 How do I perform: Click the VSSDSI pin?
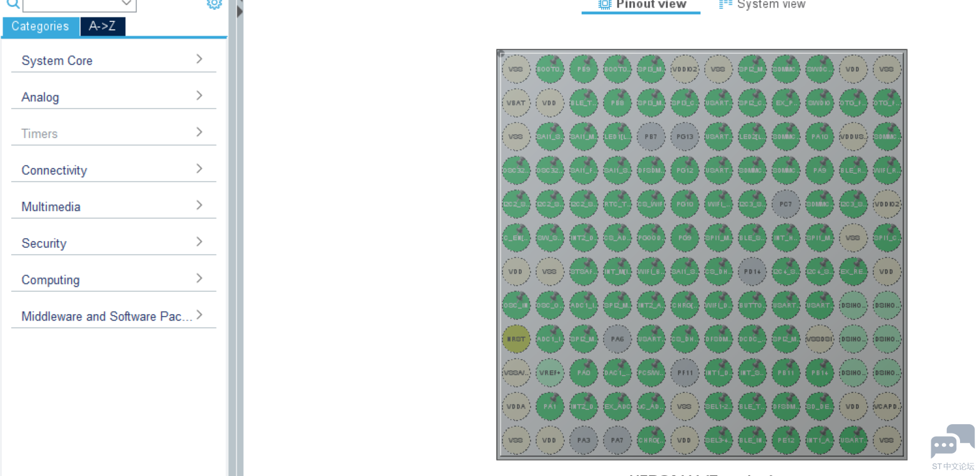[x=820, y=339]
